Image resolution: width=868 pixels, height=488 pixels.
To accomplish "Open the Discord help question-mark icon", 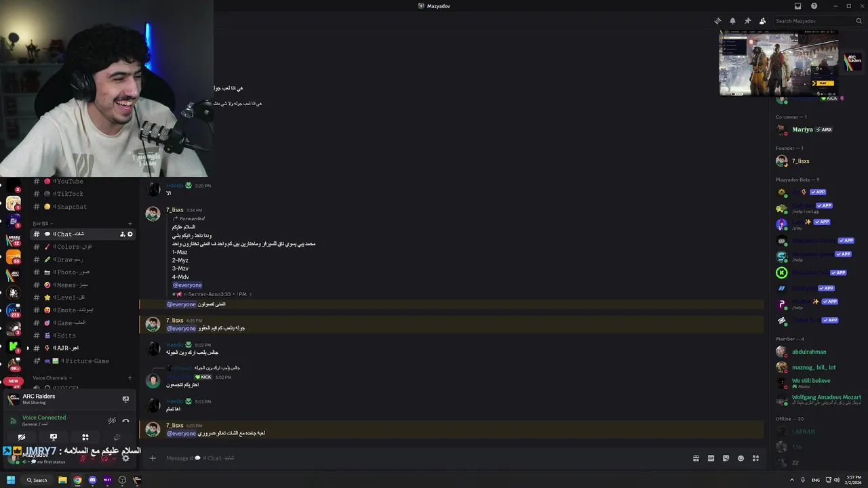I will point(814,6).
